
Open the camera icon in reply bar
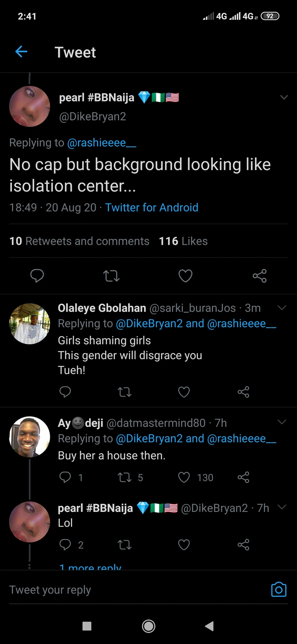click(x=278, y=589)
